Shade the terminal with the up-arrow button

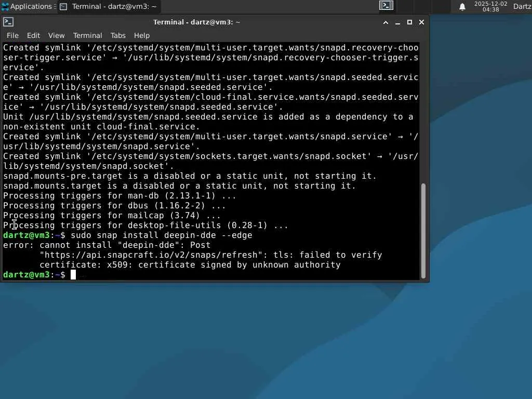click(x=386, y=22)
